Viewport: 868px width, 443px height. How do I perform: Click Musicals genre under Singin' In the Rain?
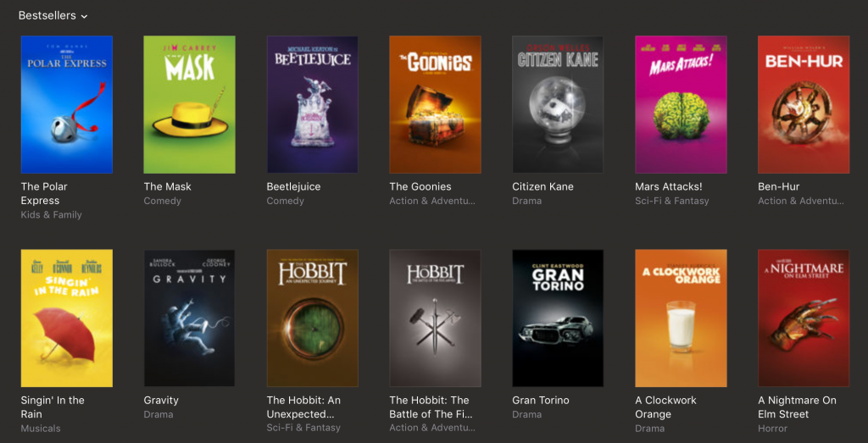point(41,428)
